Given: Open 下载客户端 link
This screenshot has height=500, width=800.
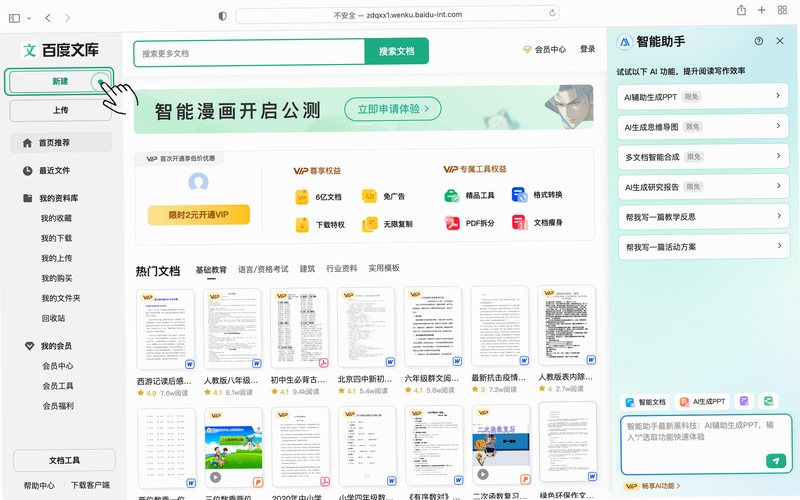Looking at the screenshot, I should coord(90,485).
